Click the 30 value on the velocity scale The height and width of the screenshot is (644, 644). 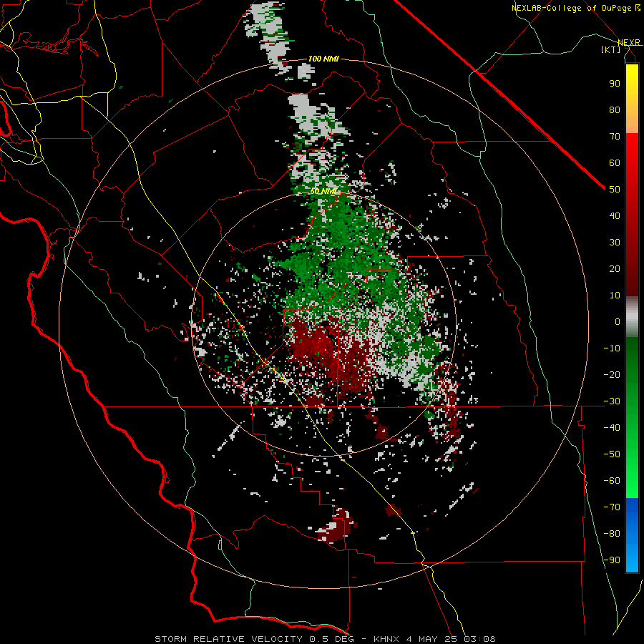pyautogui.click(x=615, y=243)
